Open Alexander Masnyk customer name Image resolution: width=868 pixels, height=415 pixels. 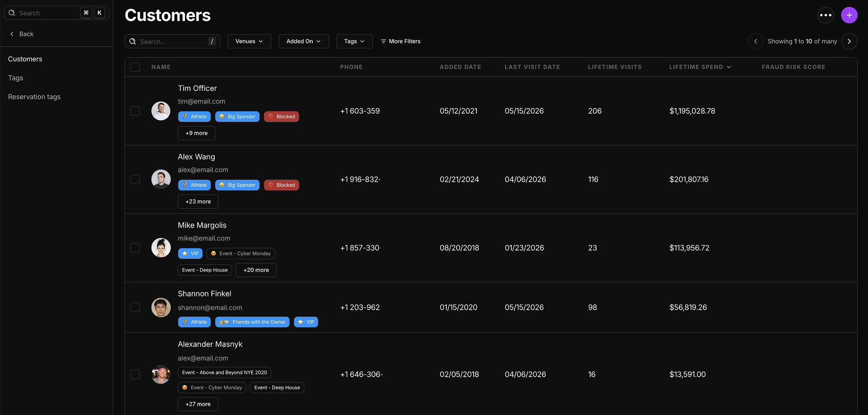click(x=210, y=344)
